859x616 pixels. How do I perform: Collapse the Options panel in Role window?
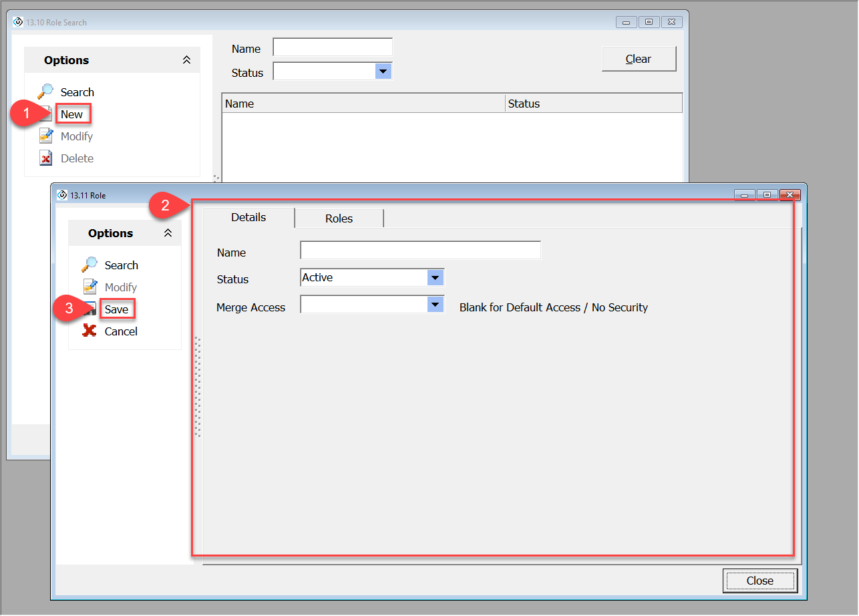168,233
